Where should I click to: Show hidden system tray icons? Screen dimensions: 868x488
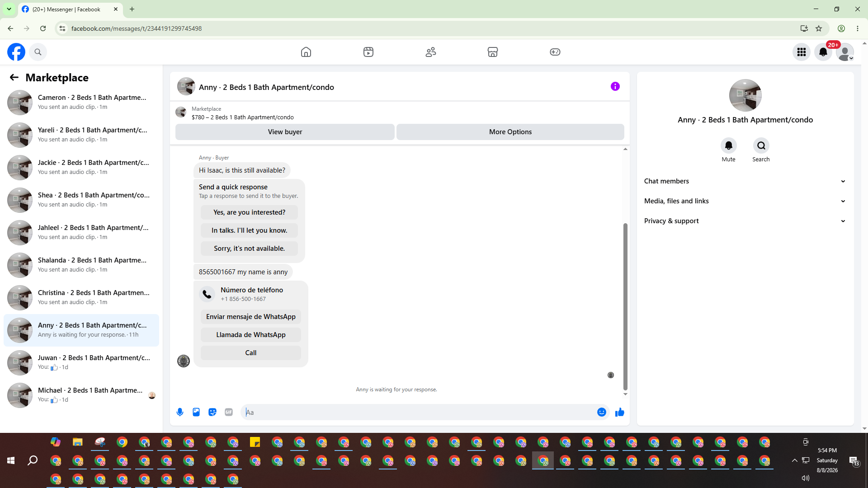(794, 460)
